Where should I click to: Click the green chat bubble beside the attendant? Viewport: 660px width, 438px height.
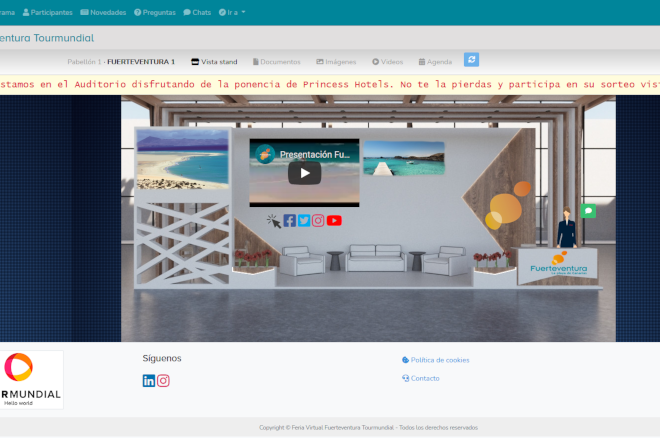588,211
